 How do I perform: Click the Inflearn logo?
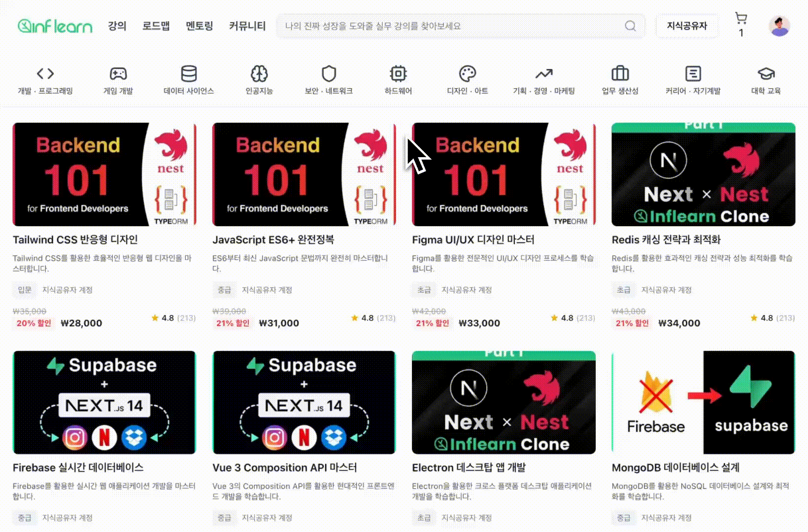coord(55,26)
